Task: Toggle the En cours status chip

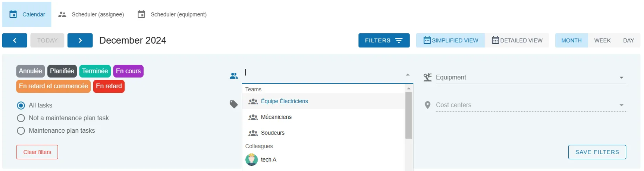Action: click(128, 71)
